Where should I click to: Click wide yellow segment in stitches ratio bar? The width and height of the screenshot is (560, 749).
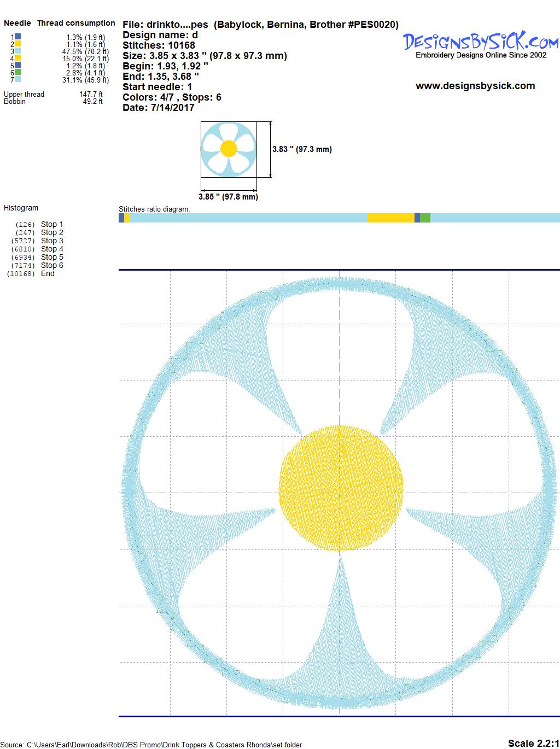click(x=390, y=218)
